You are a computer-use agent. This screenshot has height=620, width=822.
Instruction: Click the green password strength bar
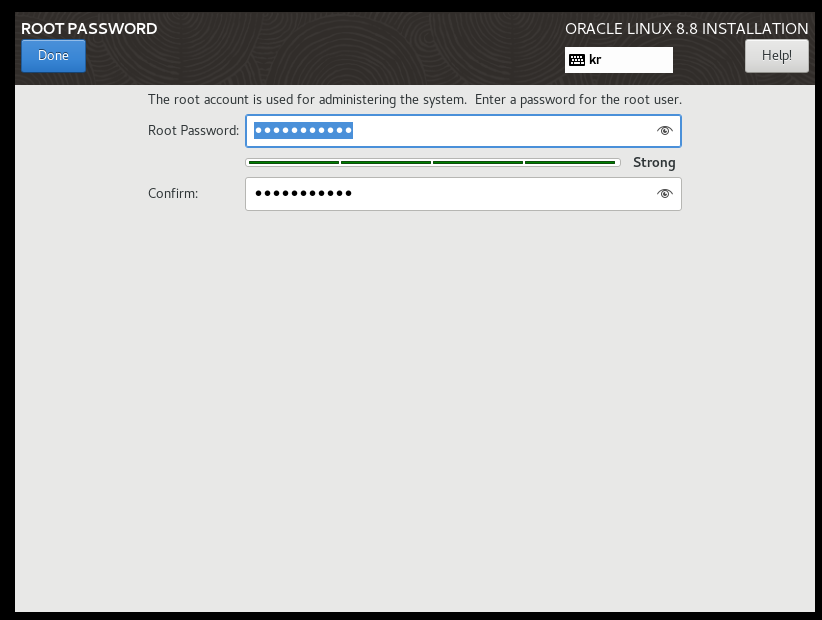point(433,162)
